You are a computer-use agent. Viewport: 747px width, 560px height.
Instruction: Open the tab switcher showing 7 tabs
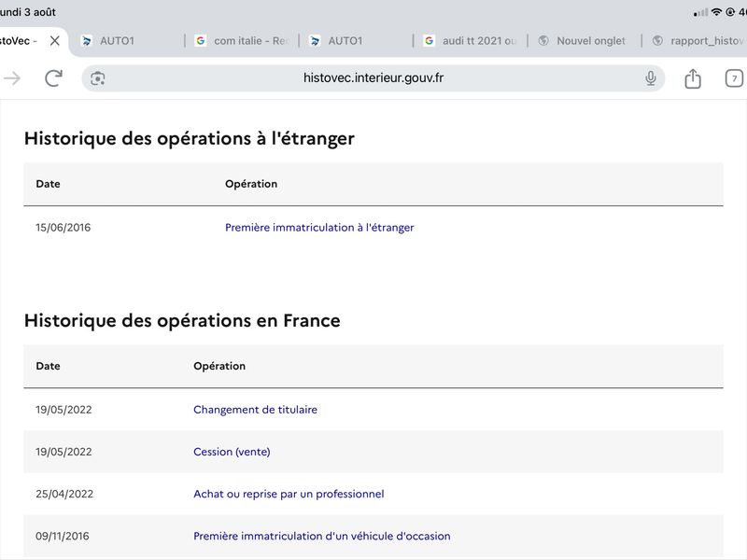click(734, 78)
